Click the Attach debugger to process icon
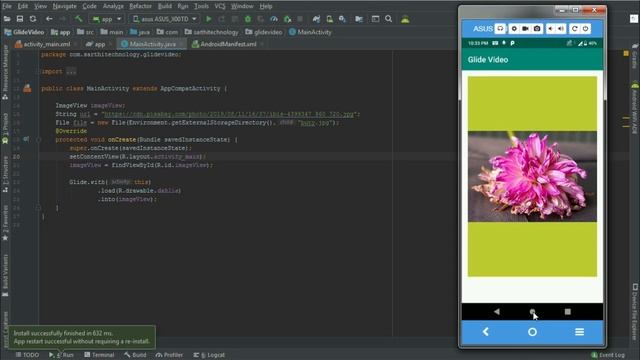Screen dimensions: 640x360 click(x=287, y=19)
